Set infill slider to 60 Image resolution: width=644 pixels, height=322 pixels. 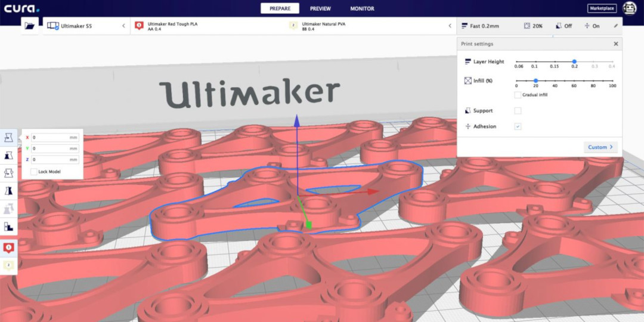click(x=574, y=81)
